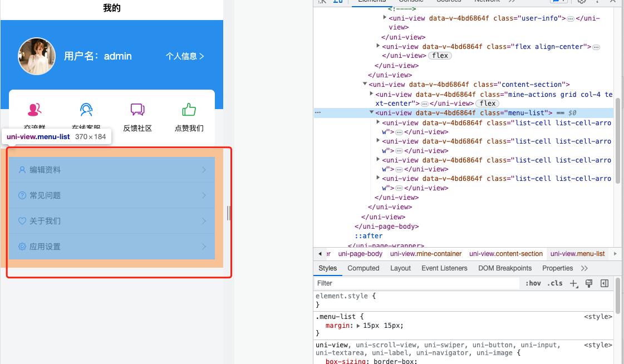Tap the purple feedback community icon
The width and height of the screenshot is (624, 364).
[137, 110]
